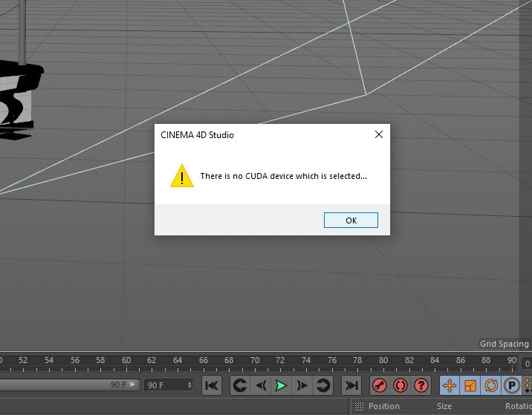Toggle Rotation keyframe recording icon
Viewport: 532px width, 415px height.
[491, 385]
